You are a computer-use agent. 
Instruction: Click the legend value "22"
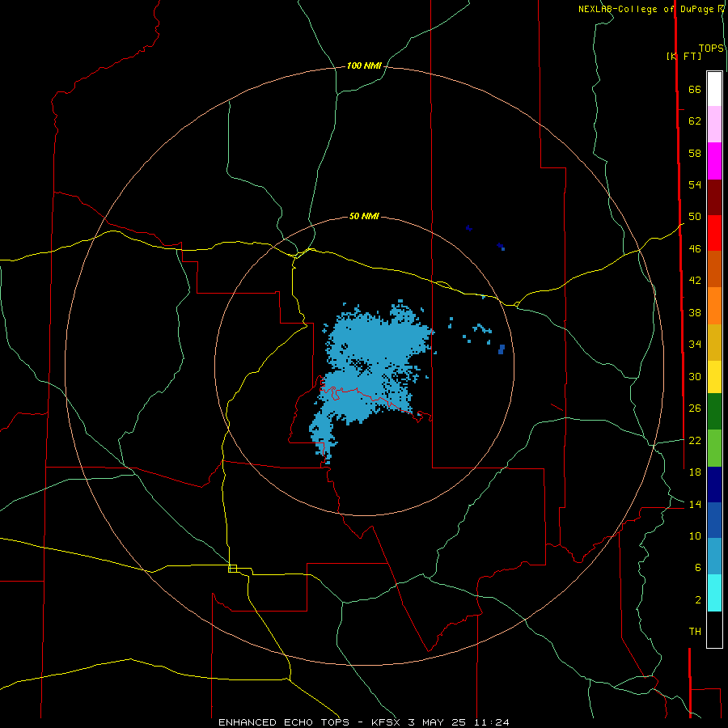coord(695,440)
